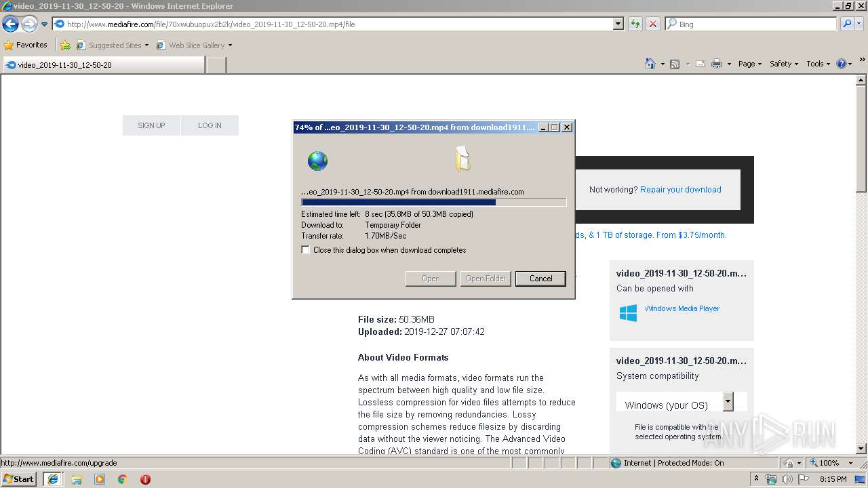Viewport: 868px width, 488px height.
Task: Stop loading with the red X icon
Action: (x=653, y=24)
